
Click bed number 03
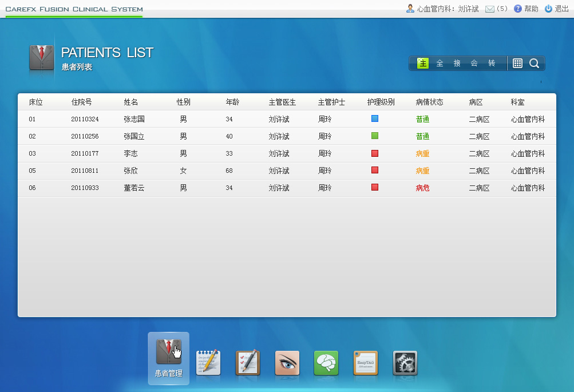[x=32, y=154]
